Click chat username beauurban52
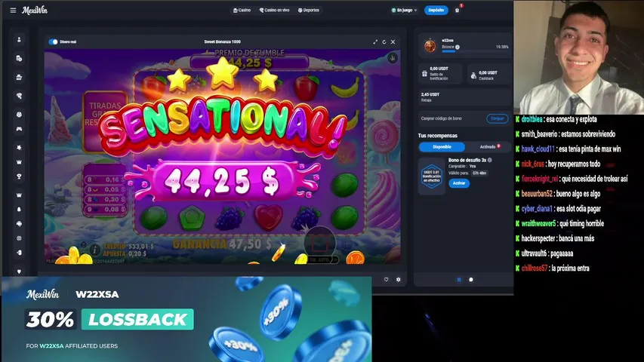The image size is (644, 362). coord(537,194)
